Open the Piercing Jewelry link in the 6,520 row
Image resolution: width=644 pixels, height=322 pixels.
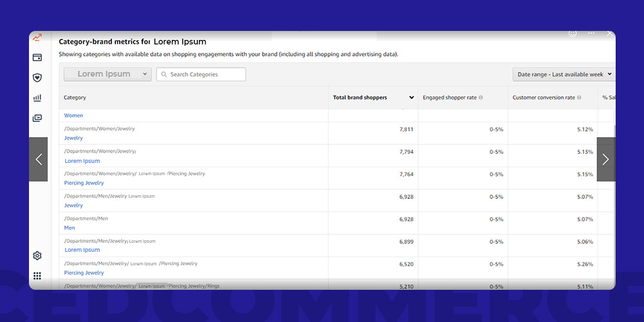coord(84,272)
